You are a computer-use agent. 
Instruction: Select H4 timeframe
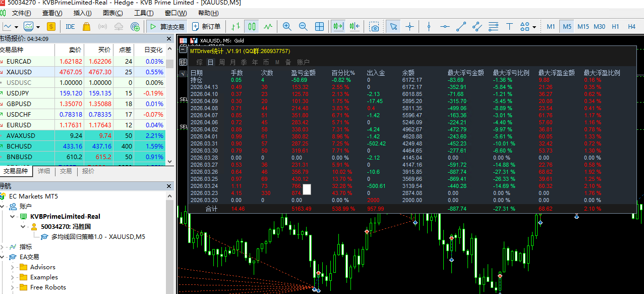pos(631,26)
